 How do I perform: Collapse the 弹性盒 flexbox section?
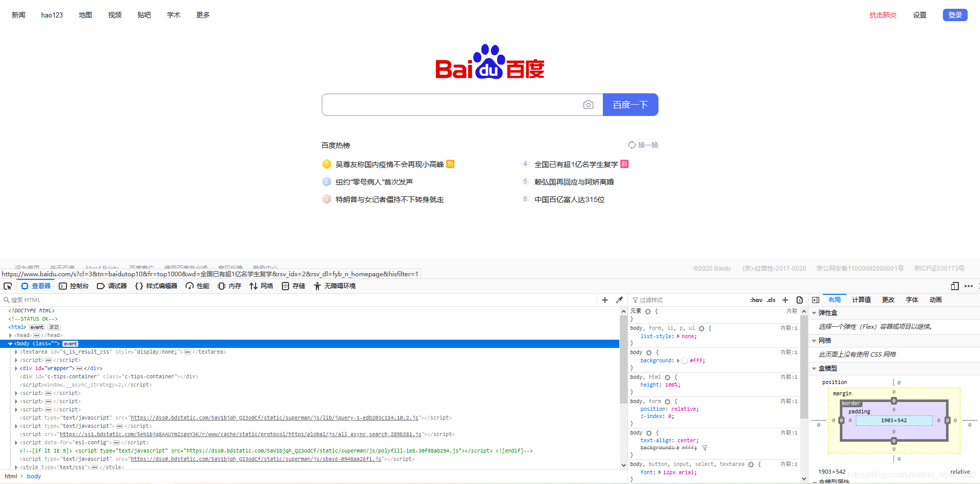point(814,313)
